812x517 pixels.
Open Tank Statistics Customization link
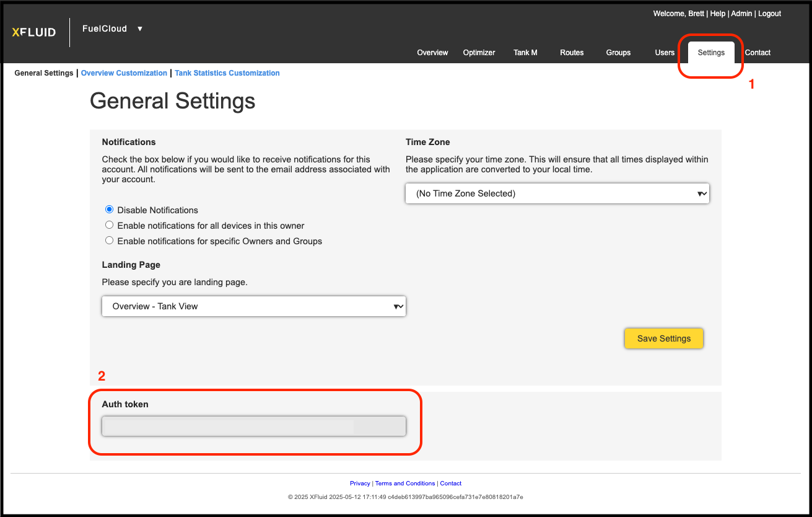(227, 73)
